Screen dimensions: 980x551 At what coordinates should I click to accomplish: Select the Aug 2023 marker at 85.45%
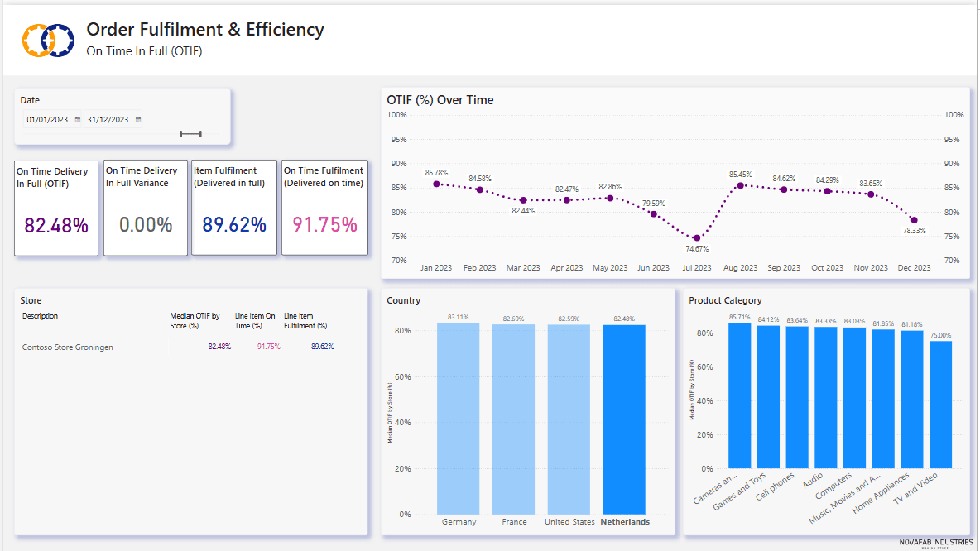[740, 185]
